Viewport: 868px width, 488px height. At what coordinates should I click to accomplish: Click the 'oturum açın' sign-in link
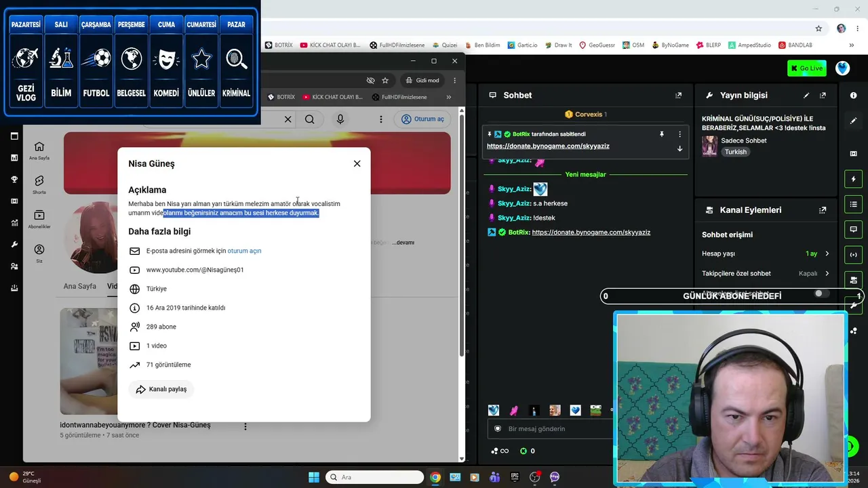coord(244,251)
